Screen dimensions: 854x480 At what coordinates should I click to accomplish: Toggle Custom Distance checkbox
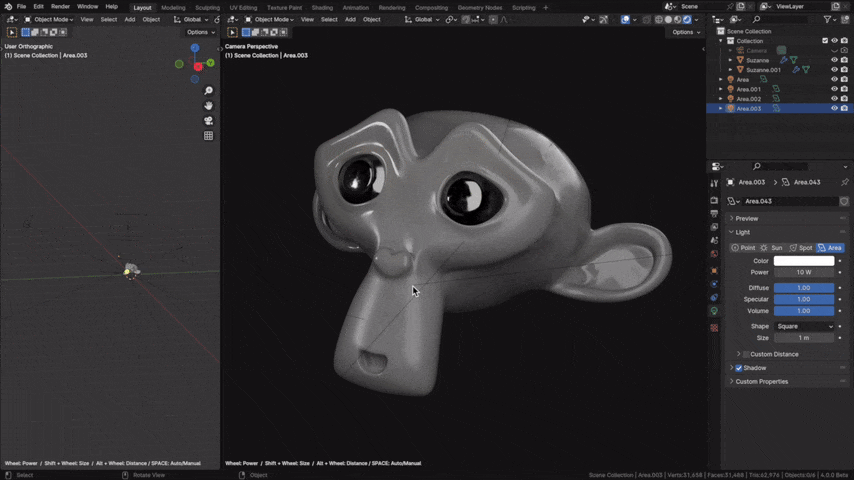point(746,355)
